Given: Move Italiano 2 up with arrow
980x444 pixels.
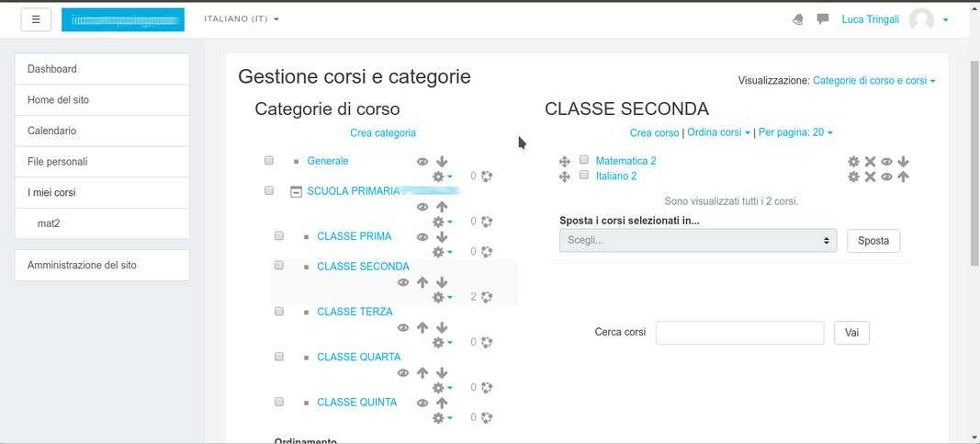Looking at the screenshot, I should point(903,176).
